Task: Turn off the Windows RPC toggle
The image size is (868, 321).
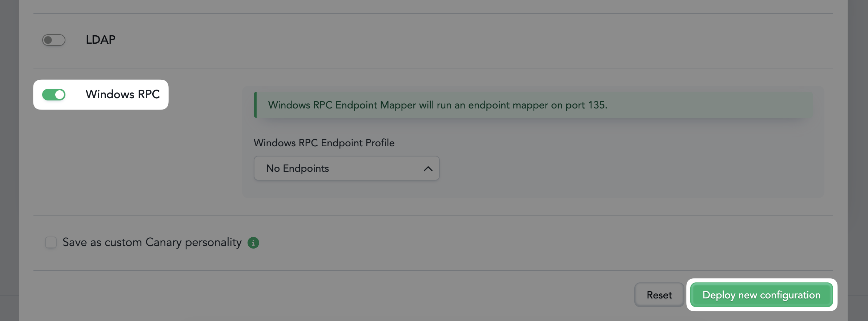Action: click(x=54, y=95)
